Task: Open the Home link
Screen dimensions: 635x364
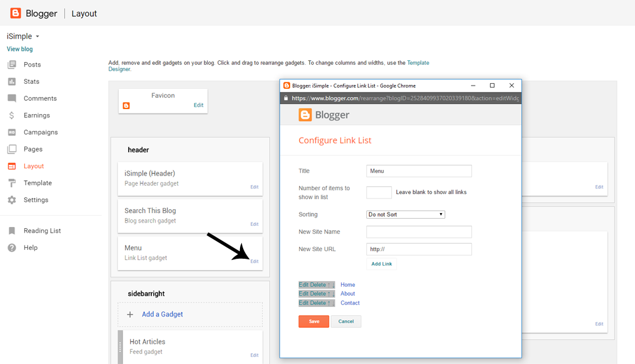Action: [x=348, y=285]
